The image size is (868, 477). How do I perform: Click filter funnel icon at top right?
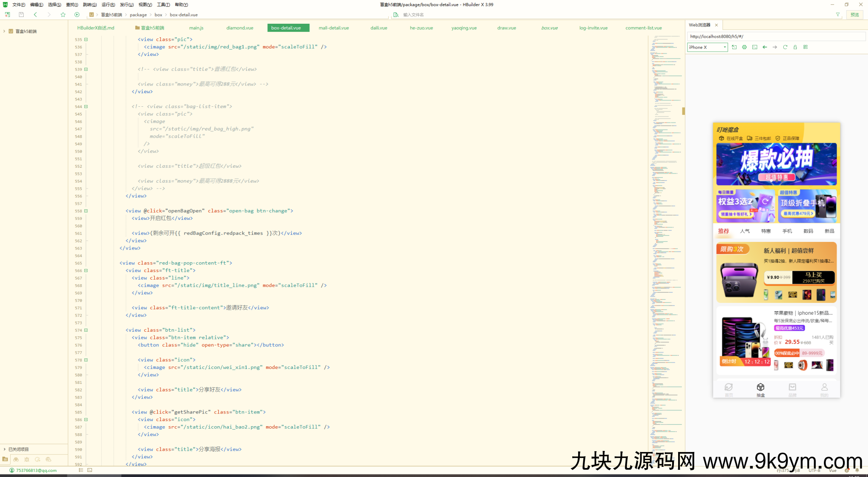pyautogui.click(x=837, y=14)
